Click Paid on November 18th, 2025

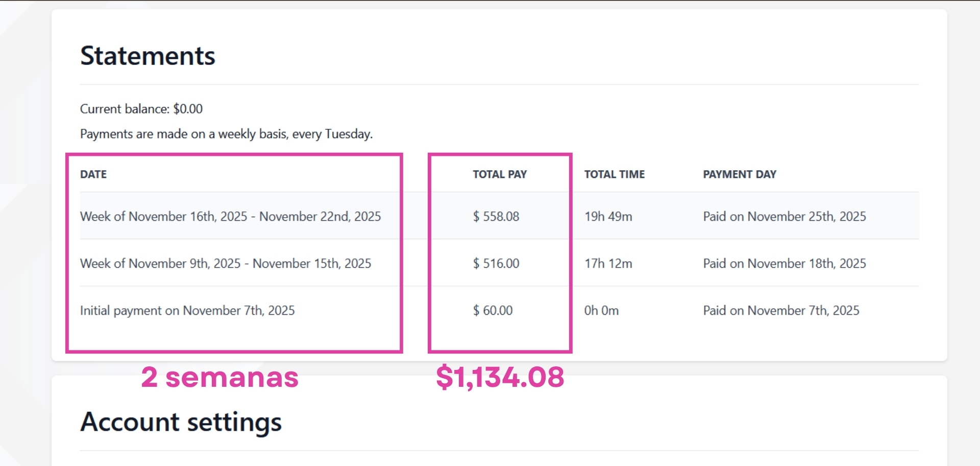click(x=784, y=263)
